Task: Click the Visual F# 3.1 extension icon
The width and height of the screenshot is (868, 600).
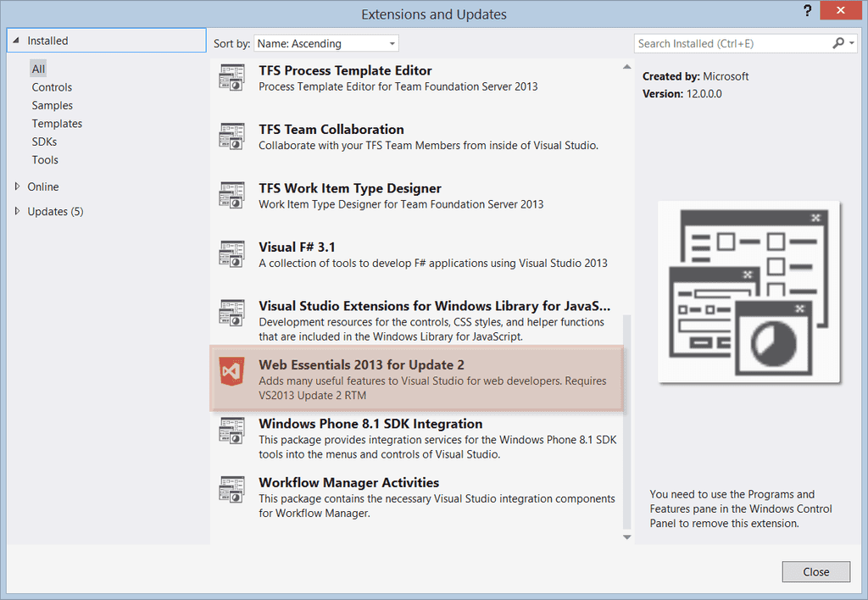Action: [231, 253]
